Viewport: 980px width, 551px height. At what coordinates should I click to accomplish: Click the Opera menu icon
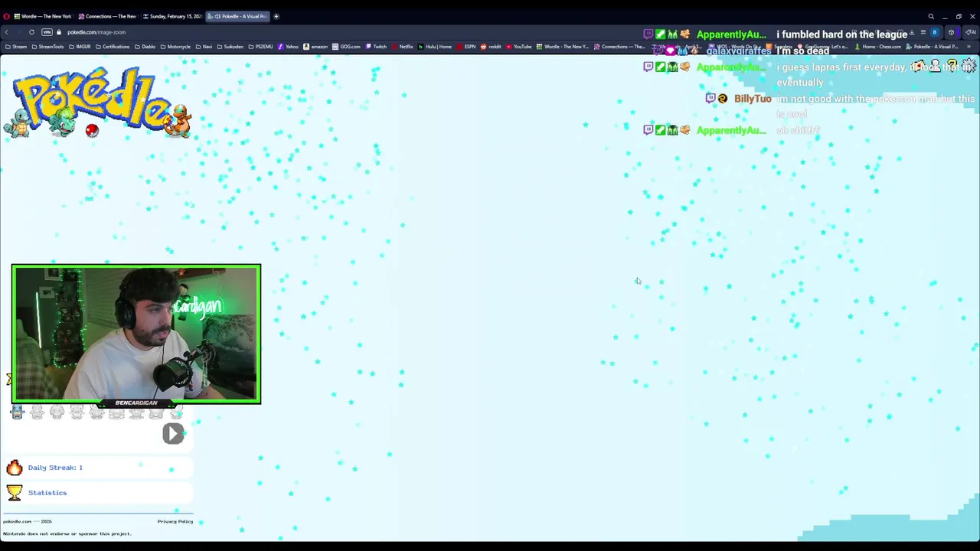click(6, 16)
